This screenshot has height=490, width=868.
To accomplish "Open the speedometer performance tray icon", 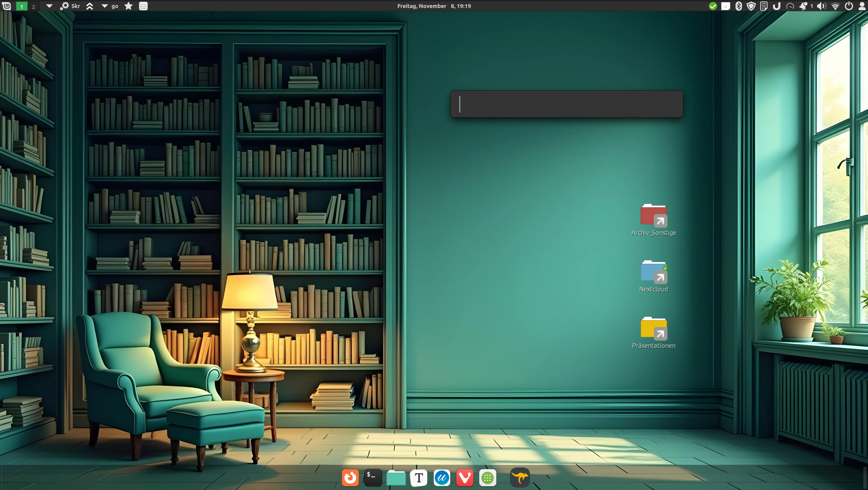I will pos(790,6).
